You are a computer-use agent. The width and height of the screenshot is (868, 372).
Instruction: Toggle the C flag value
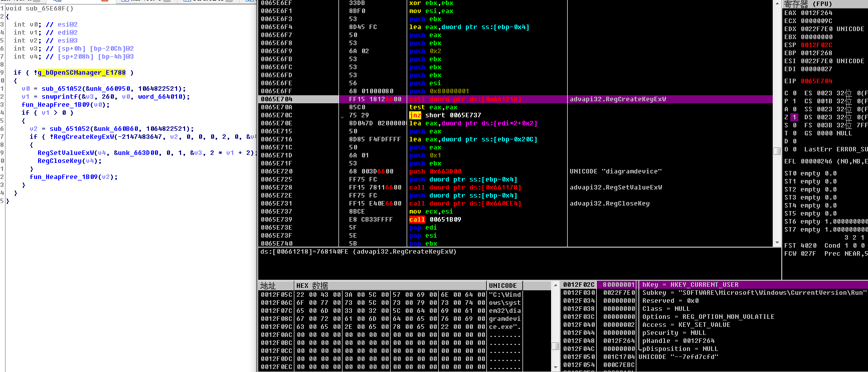pos(794,93)
